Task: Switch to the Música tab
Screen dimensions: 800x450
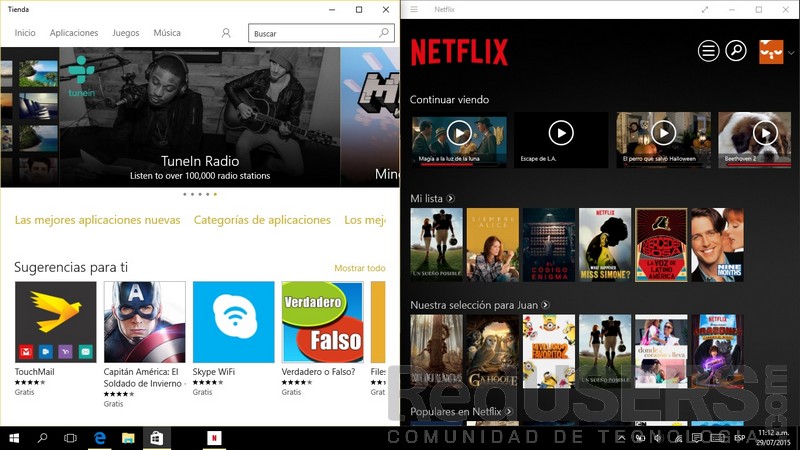Action: pos(167,33)
